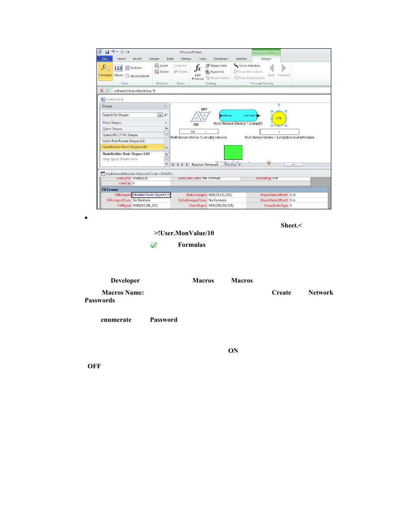This screenshot has width=411, height=532.
Task: Switch to Values view
Action: pos(118,71)
